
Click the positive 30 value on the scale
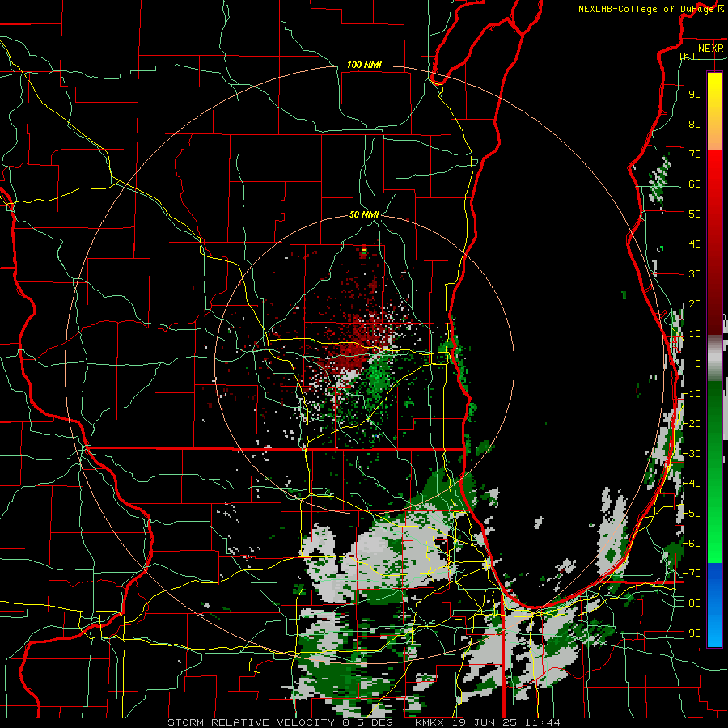(x=695, y=274)
